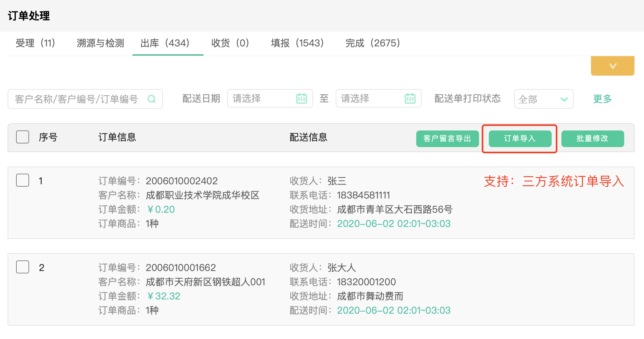The image size is (644, 339).
Task: Check the checkbox for order 2006010002402
Action: (22, 181)
